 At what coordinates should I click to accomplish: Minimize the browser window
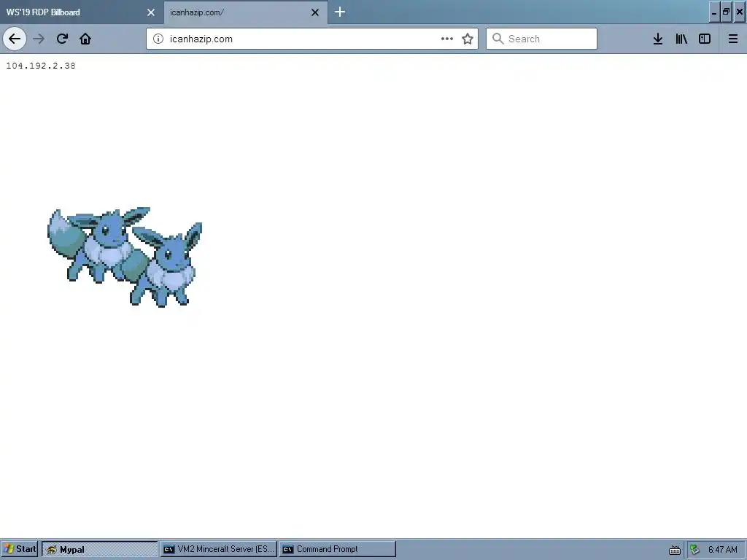(714, 12)
